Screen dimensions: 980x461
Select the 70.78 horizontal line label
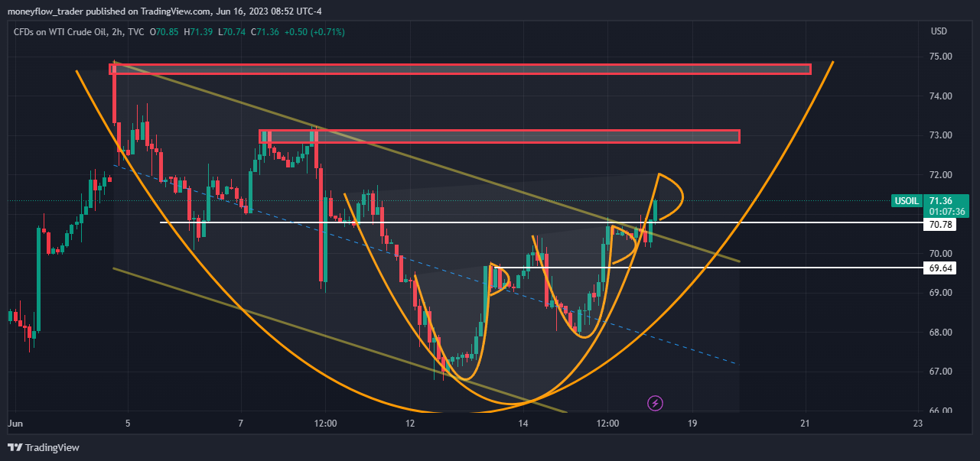941,225
